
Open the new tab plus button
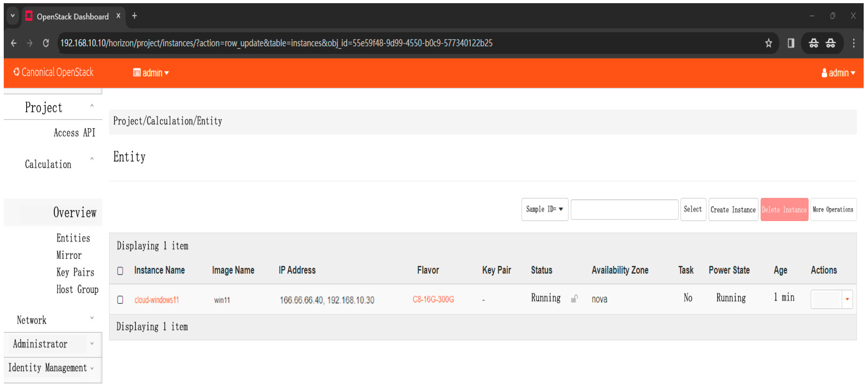pyautogui.click(x=134, y=16)
